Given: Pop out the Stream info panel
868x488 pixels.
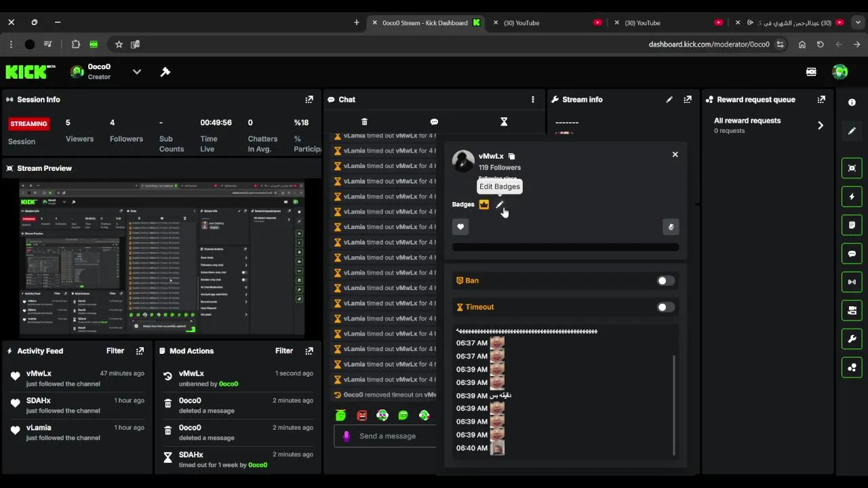Looking at the screenshot, I should coord(688,99).
